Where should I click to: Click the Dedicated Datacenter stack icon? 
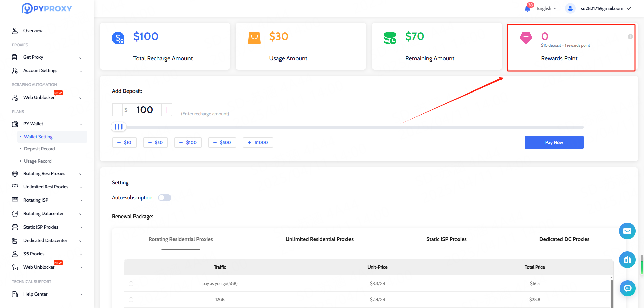tap(15, 241)
